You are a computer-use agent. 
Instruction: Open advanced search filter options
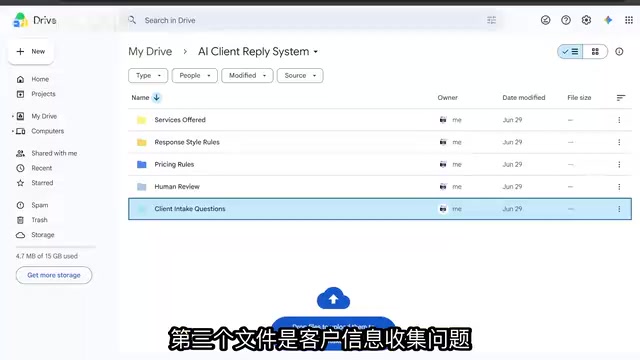point(491,20)
